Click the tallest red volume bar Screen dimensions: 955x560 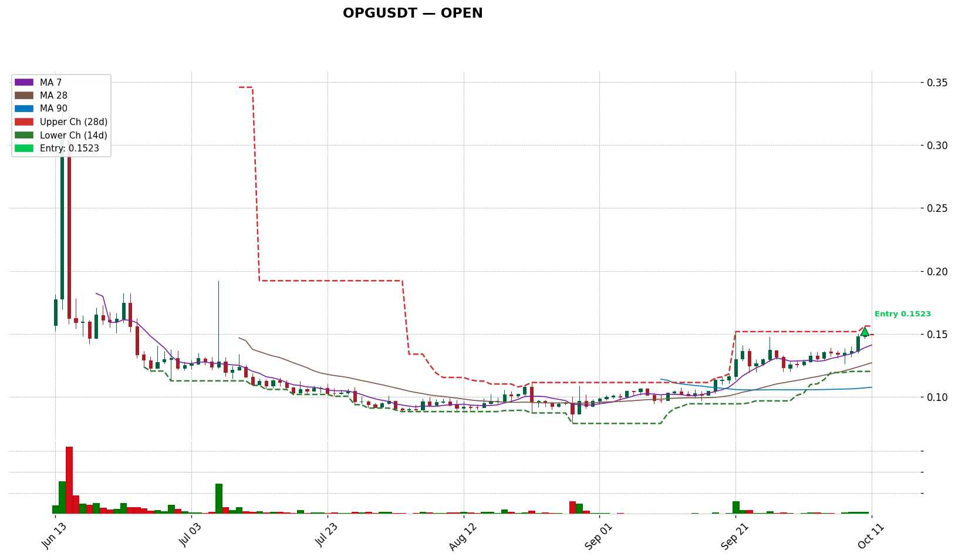69,480
